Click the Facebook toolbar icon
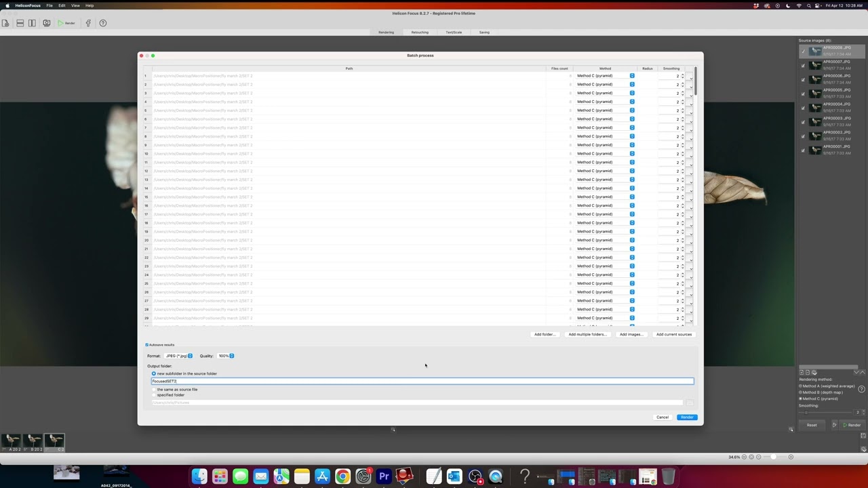868x488 pixels. point(88,23)
